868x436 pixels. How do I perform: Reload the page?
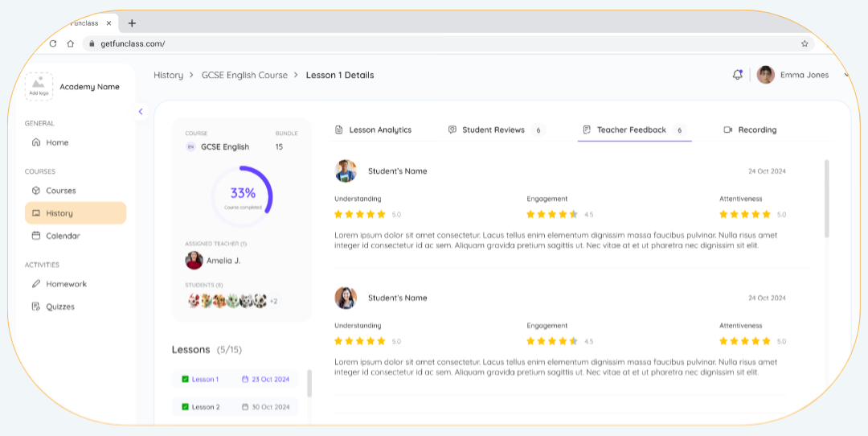(x=53, y=43)
